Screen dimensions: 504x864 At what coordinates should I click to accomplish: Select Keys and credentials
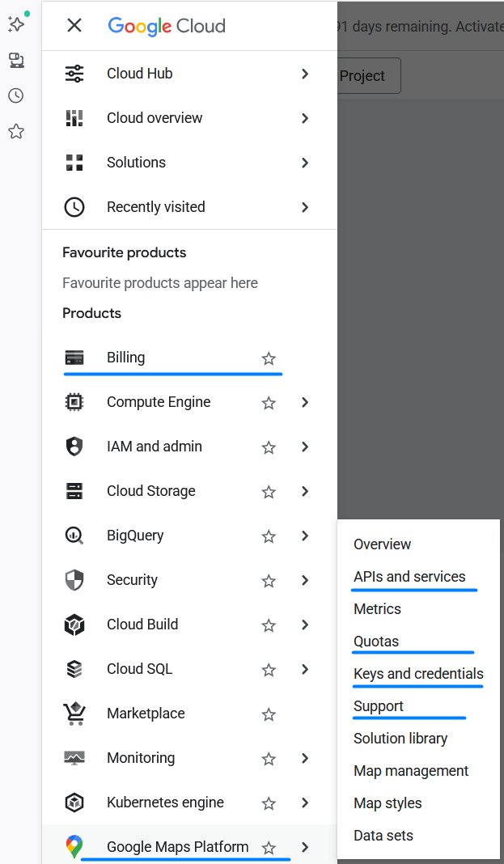418,673
